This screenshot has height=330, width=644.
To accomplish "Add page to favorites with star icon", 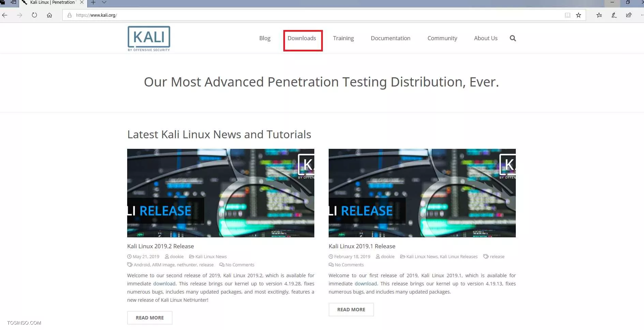I will coord(579,15).
